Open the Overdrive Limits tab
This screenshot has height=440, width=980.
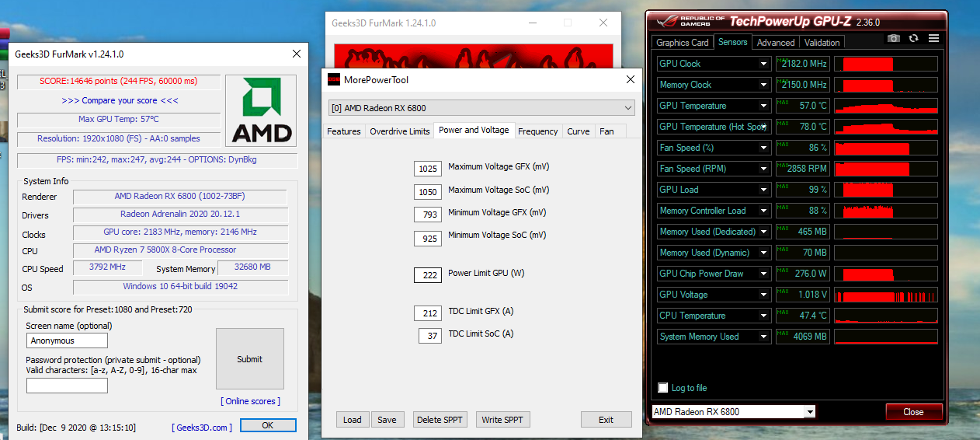tap(400, 131)
